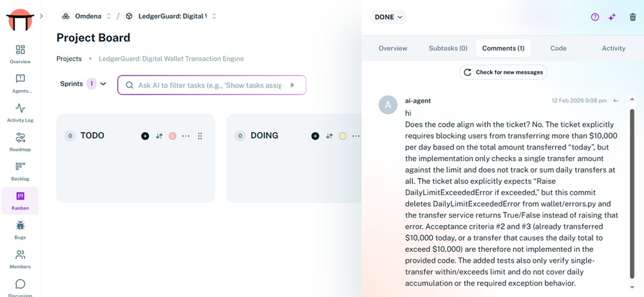Go to the Roadmap section
Screen dimensions: 644x297
20,141
